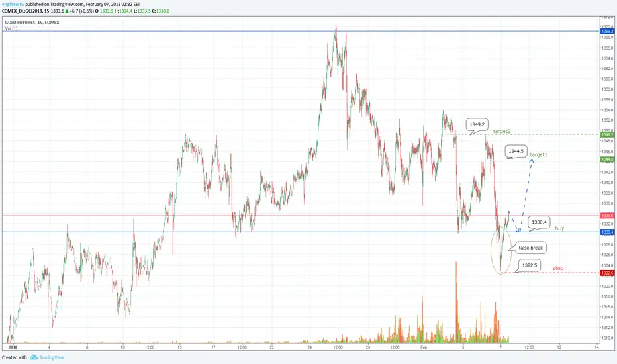Click the C:1333.6 close value in header

(x=161, y=11)
